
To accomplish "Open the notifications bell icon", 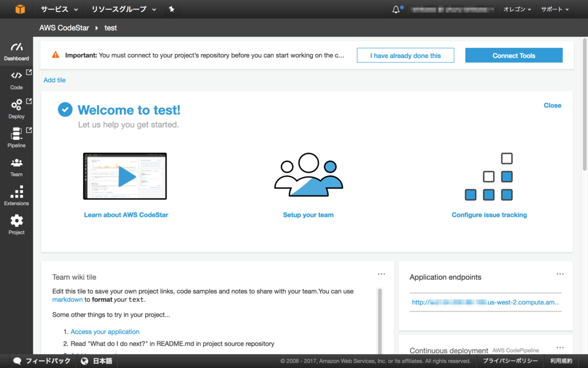I will [396, 9].
